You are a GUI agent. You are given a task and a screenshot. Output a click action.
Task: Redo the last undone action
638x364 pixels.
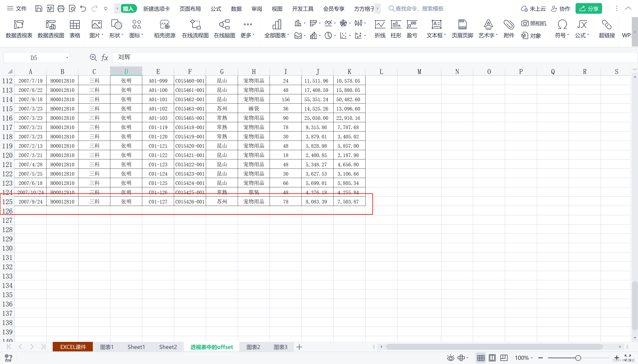[94, 9]
